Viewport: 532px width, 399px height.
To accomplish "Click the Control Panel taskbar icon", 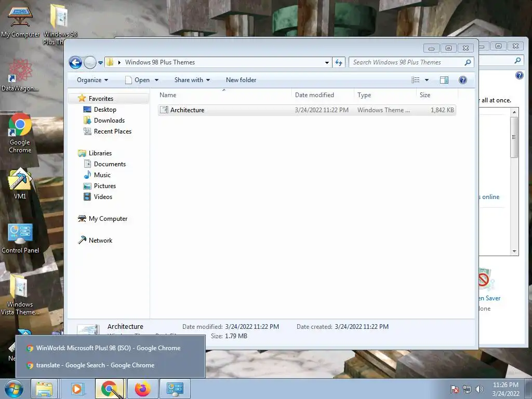I will 175,389.
